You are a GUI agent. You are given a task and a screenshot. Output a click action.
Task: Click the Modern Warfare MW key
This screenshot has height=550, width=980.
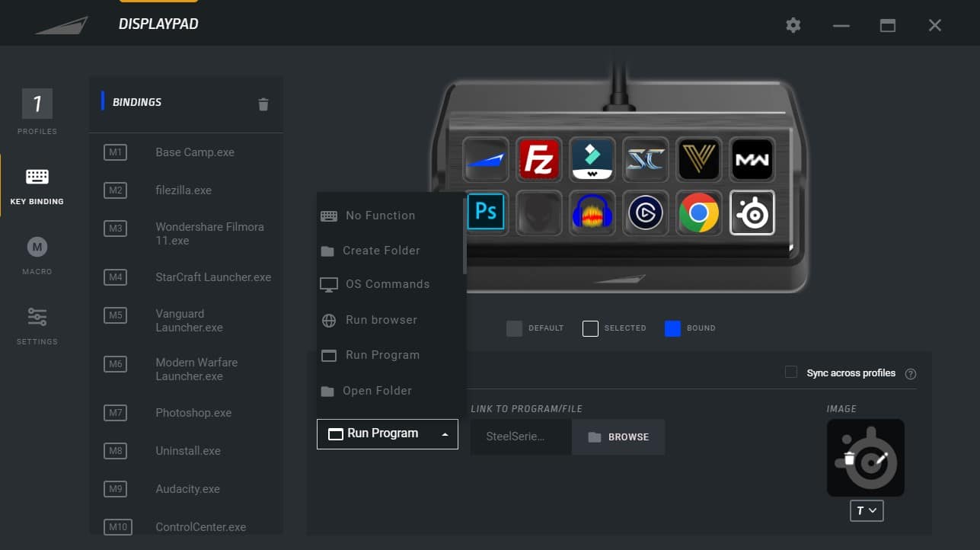tap(752, 159)
